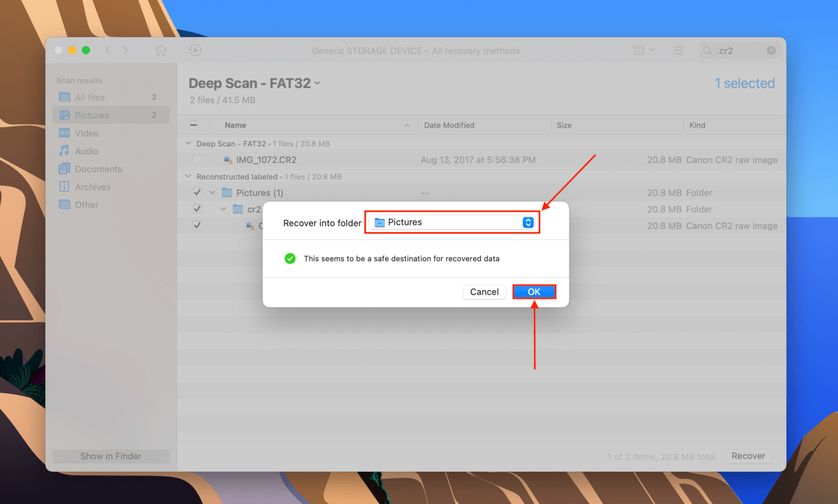Select Documents category in sidebar

(x=111, y=169)
